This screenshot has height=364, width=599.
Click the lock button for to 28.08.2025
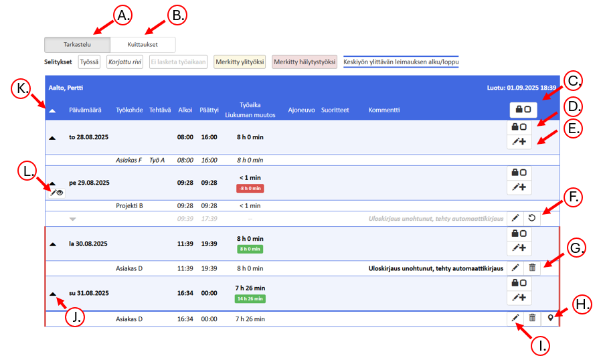coord(519,127)
